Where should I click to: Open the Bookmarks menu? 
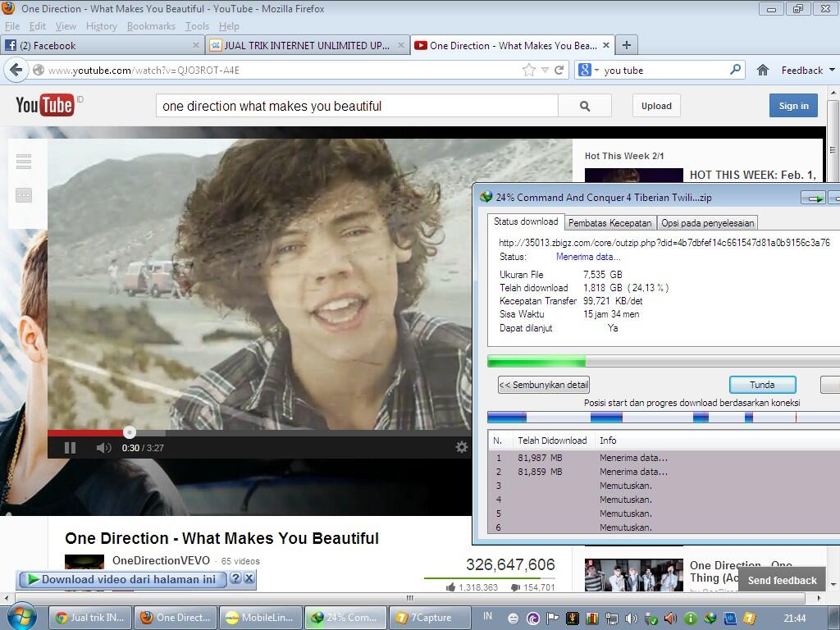point(151,26)
